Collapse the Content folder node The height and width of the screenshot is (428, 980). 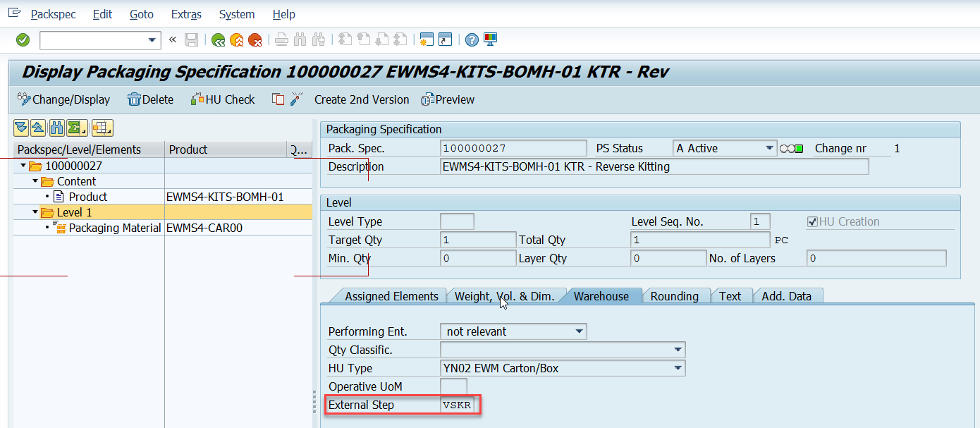click(35, 182)
